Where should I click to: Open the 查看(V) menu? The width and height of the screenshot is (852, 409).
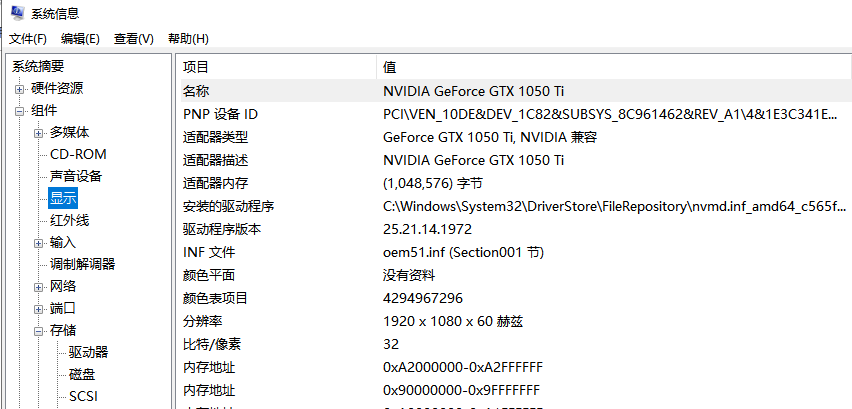click(133, 39)
